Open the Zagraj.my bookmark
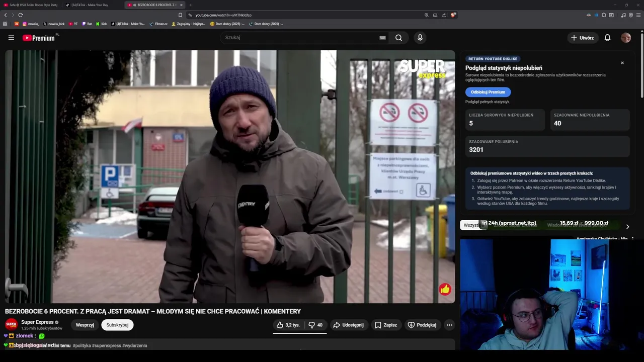The image size is (644, 362). [189, 24]
